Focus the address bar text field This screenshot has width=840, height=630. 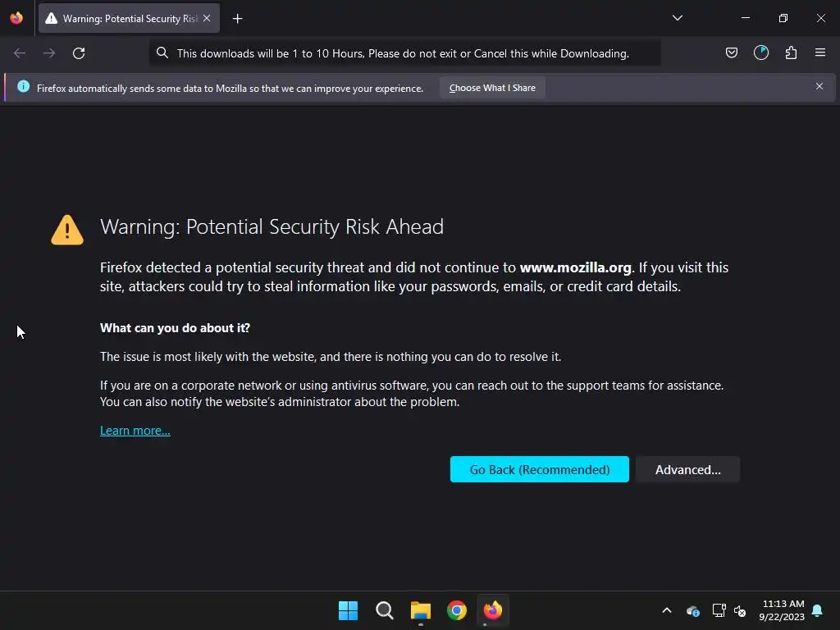pyautogui.click(x=404, y=53)
